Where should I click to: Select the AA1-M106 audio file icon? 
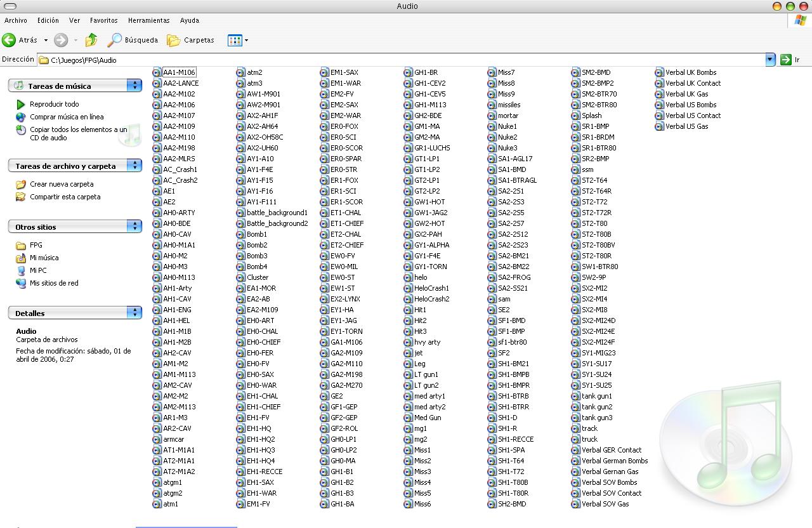157,72
